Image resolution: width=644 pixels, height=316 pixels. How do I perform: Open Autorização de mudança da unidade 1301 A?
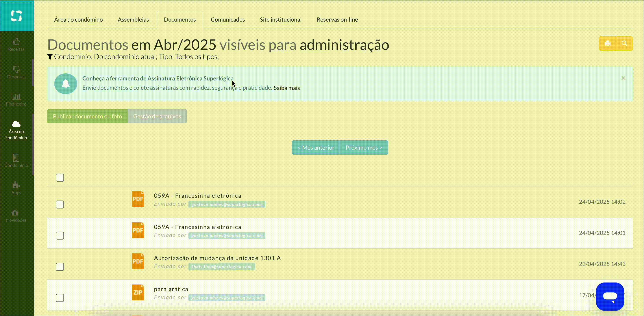point(217,258)
